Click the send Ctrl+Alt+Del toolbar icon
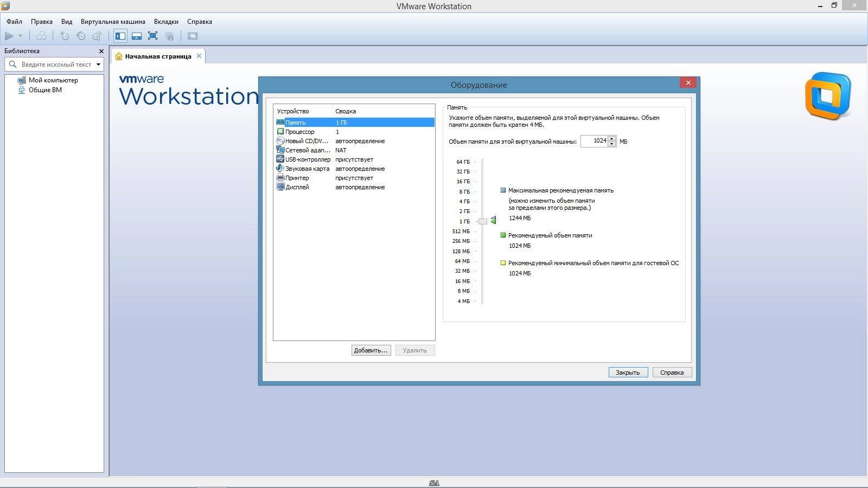The image size is (868, 488). 41,36
